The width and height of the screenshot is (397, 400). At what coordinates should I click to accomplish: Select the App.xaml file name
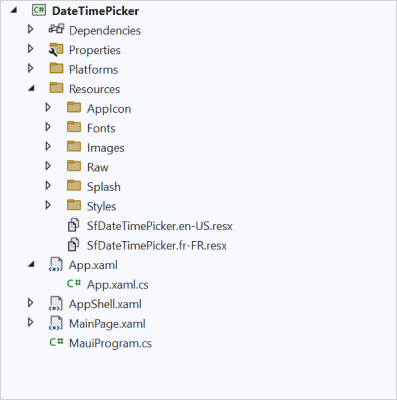click(93, 265)
